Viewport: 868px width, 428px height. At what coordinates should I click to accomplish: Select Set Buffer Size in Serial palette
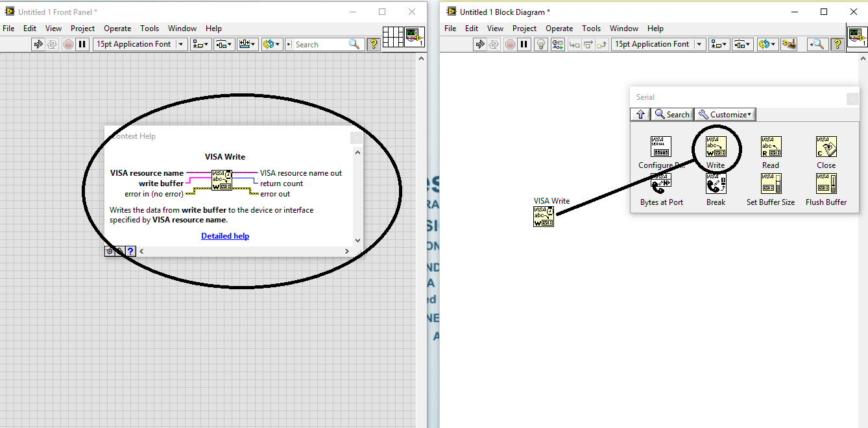(771, 184)
